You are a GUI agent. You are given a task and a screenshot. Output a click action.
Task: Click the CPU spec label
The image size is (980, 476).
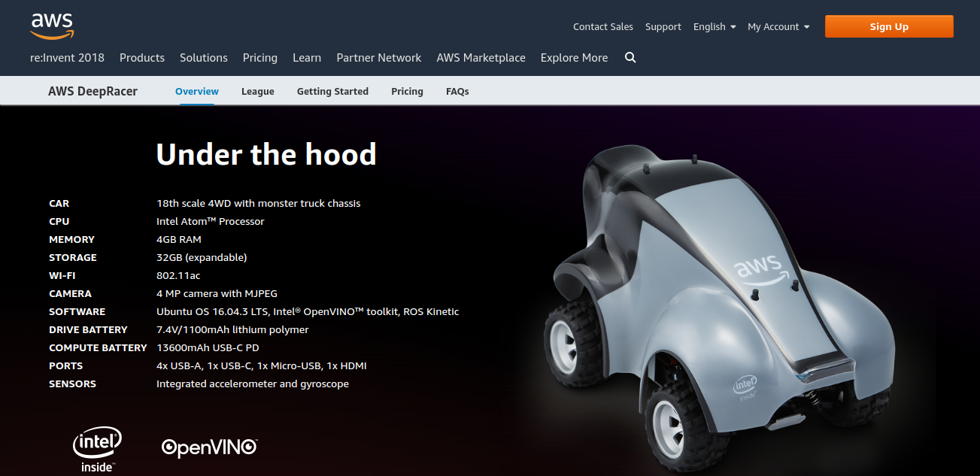[59, 221]
